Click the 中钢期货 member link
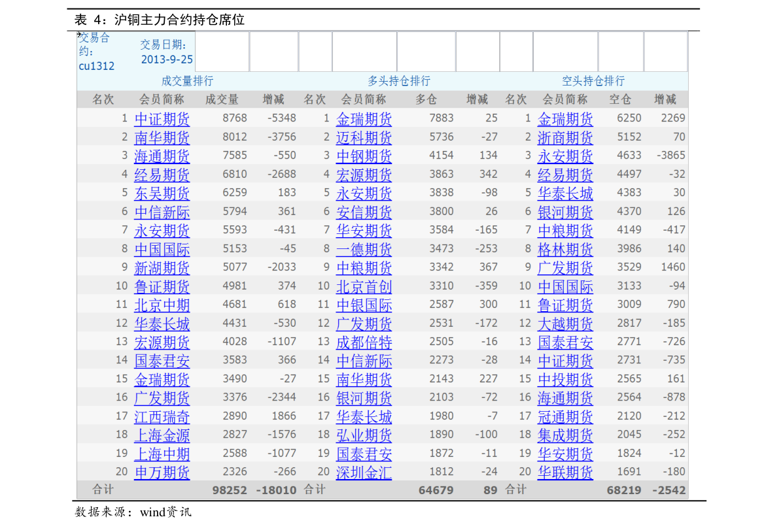Viewport: 779px width, 532px height. coord(364,156)
